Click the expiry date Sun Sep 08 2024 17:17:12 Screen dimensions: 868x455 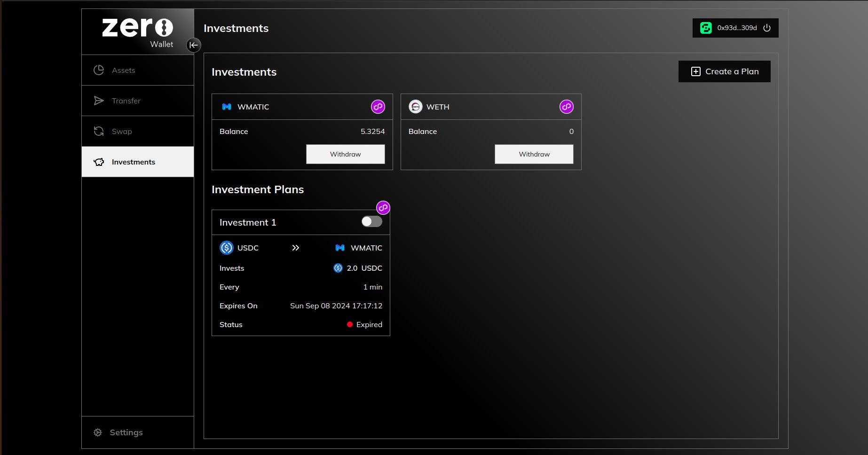pos(336,306)
